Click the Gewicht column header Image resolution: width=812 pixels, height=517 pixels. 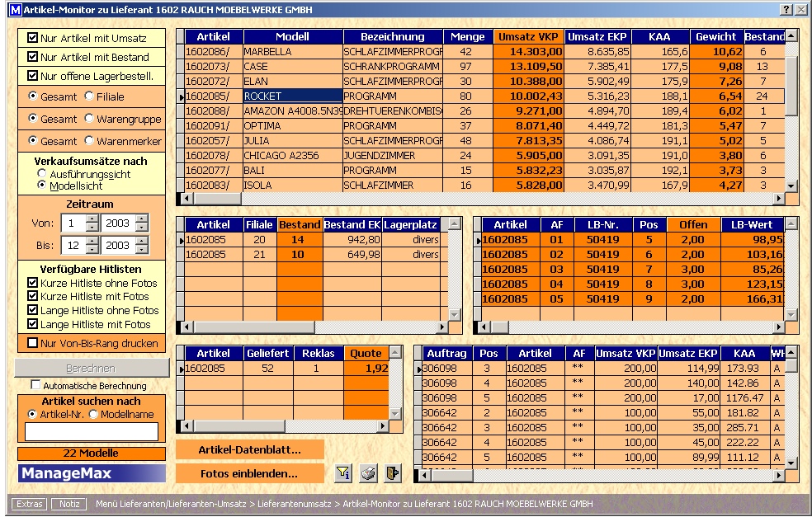(x=715, y=37)
